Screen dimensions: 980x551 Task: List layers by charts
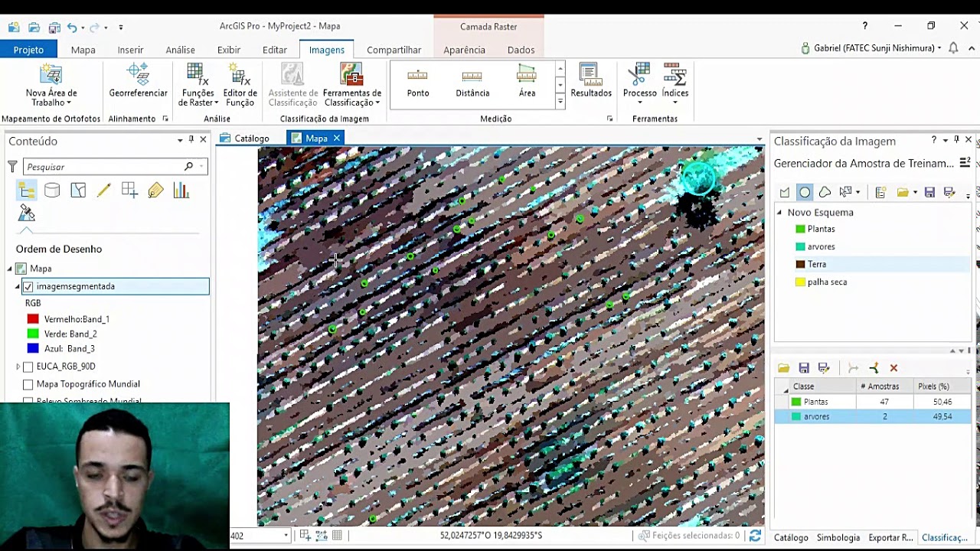click(x=181, y=191)
